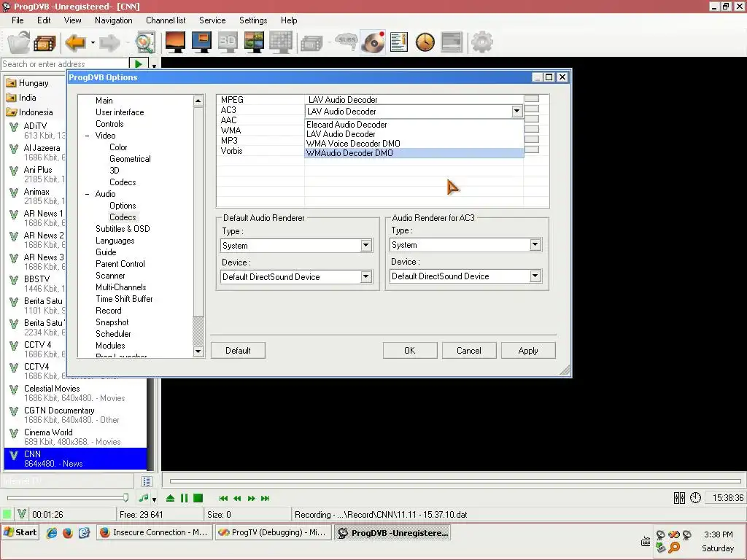Open Default Audio Renderer Device dropdown

[366, 276]
